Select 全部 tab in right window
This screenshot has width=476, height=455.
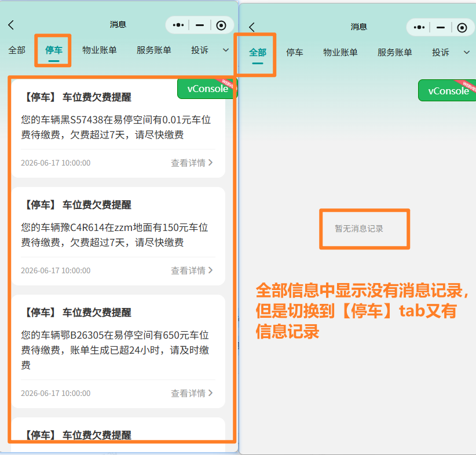258,53
